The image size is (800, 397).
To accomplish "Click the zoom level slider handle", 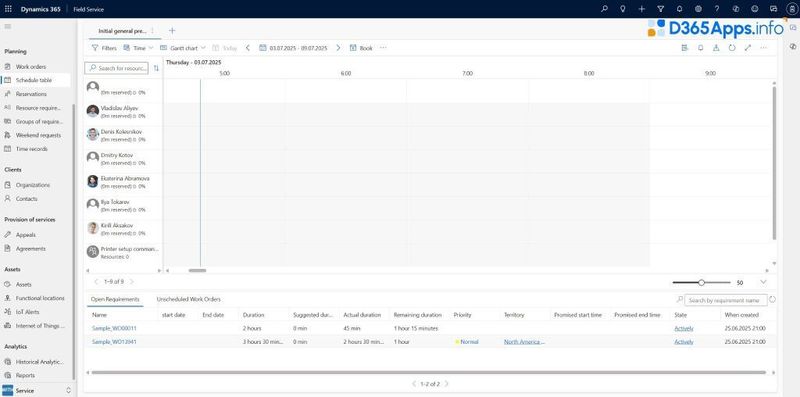I will (x=702, y=282).
